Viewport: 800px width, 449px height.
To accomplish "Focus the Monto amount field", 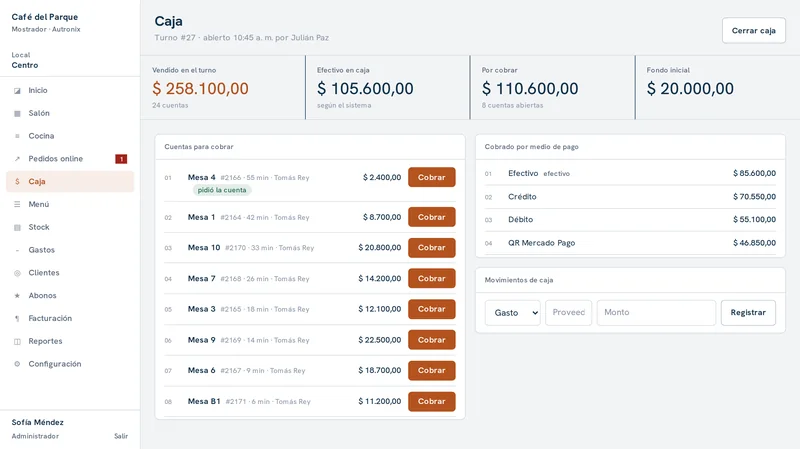I will [x=656, y=313].
